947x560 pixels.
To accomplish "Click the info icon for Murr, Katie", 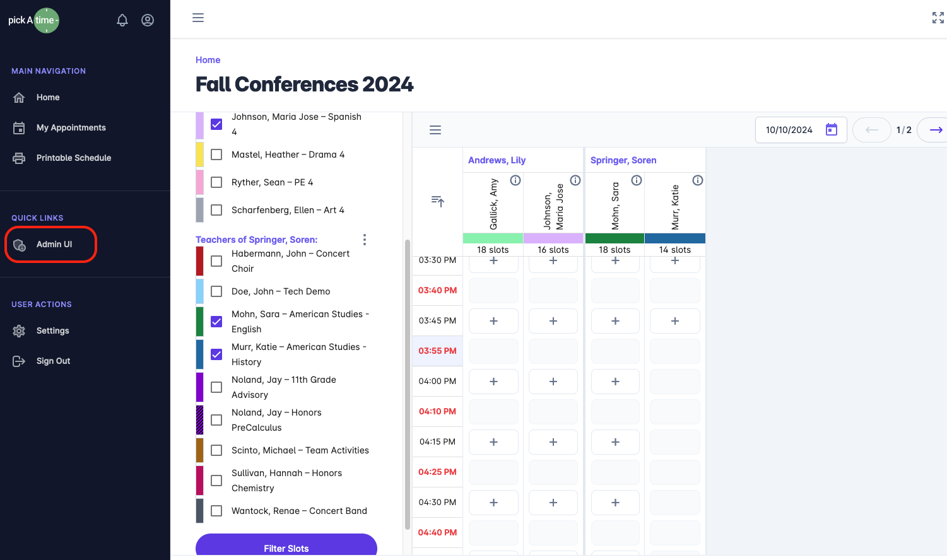I will (697, 180).
